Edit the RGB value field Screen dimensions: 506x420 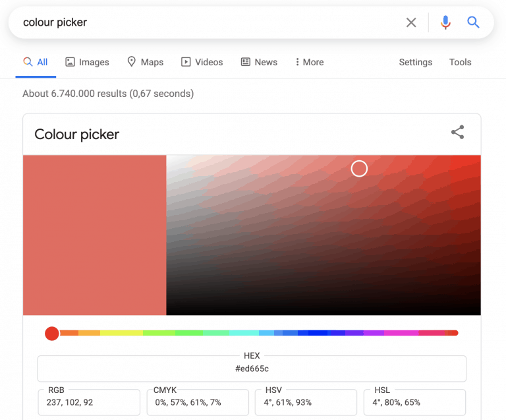click(89, 402)
